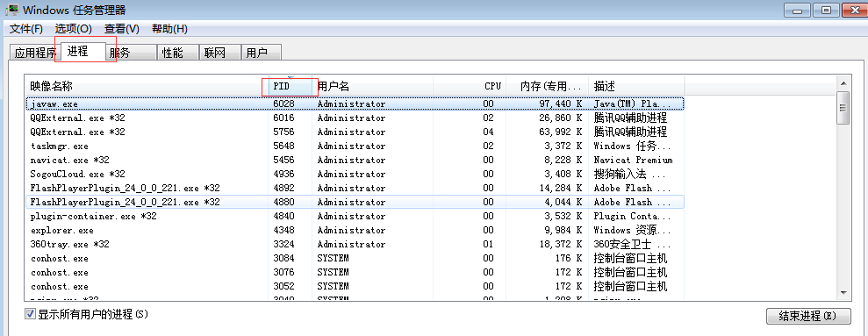Select the navicat.exe *32 process

[355, 160]
